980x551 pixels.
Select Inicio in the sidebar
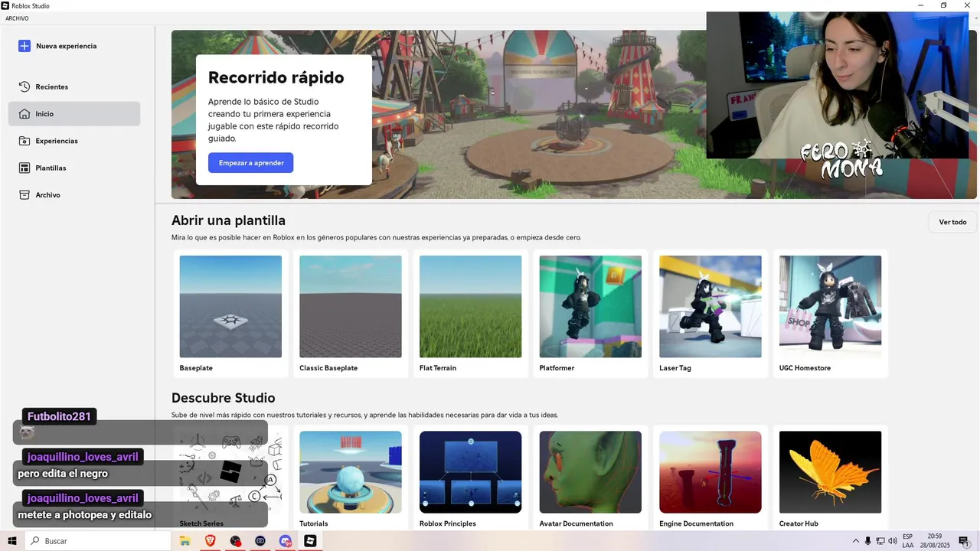pos(74,113)
